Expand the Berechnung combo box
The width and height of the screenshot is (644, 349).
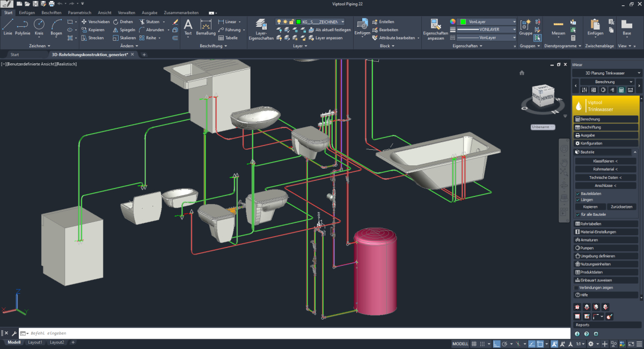pyautogui.click(x=606, y=82)
